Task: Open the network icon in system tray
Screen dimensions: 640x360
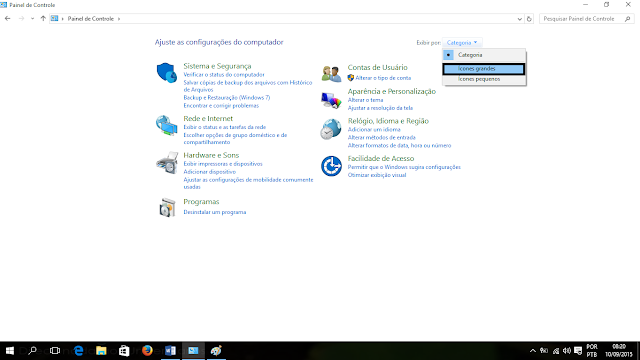Action: 556,351
